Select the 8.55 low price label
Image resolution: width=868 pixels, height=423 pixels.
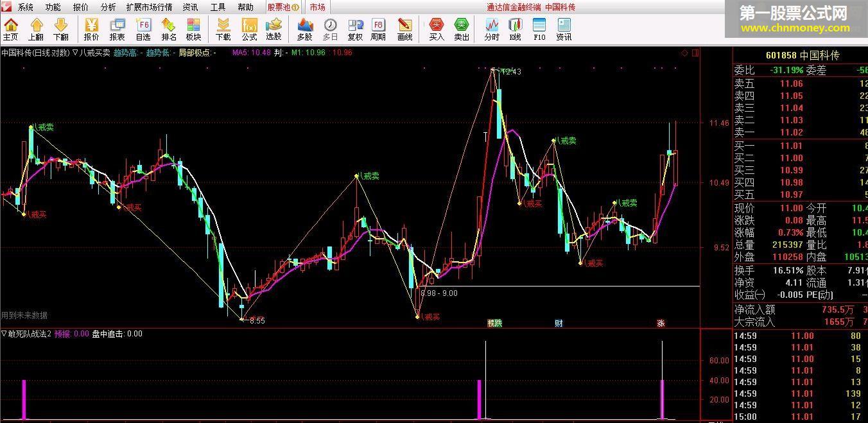(257, 320)
